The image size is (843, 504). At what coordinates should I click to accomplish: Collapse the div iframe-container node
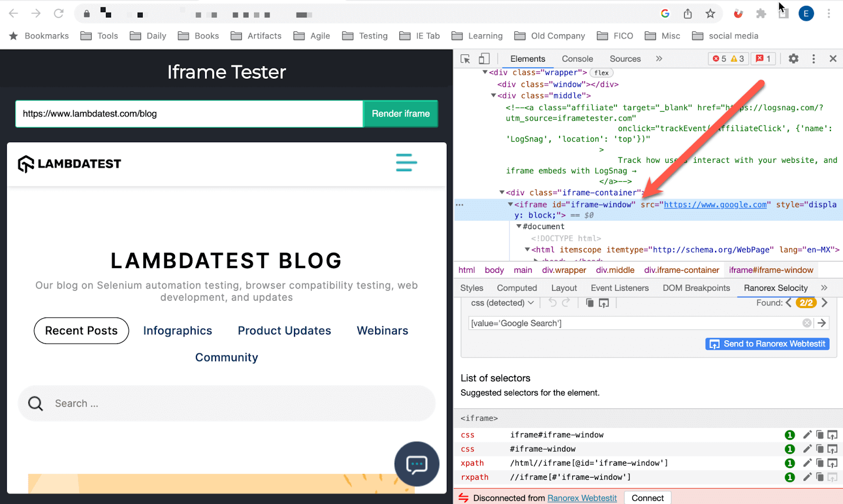(502, 193)
